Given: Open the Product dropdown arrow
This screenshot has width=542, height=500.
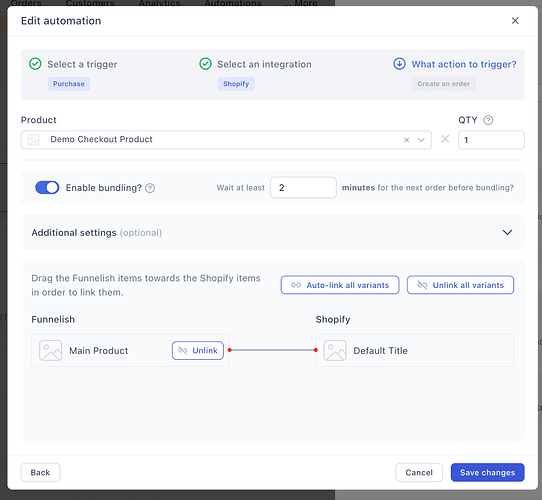Looking at the screenshot, I should [x=421, y=140].
